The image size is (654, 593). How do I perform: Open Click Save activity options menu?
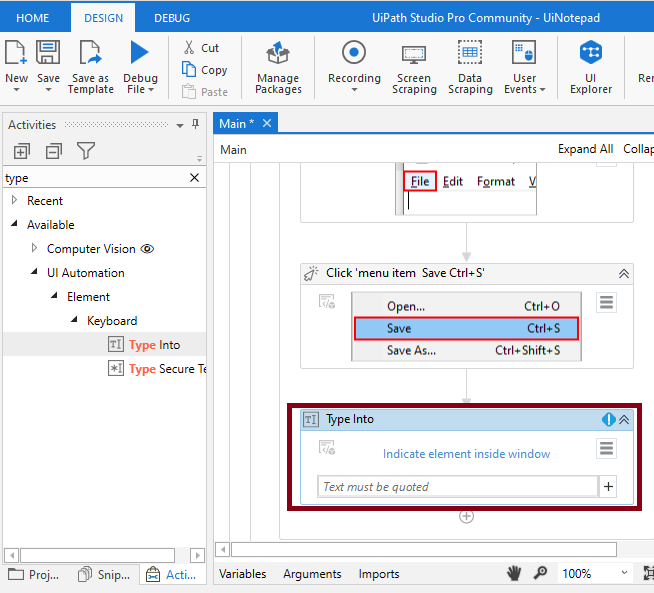[606, 302]
